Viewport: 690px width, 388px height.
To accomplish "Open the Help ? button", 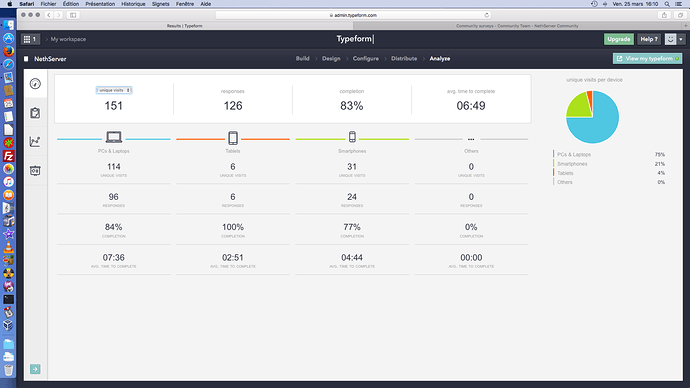I will point(649,39).
